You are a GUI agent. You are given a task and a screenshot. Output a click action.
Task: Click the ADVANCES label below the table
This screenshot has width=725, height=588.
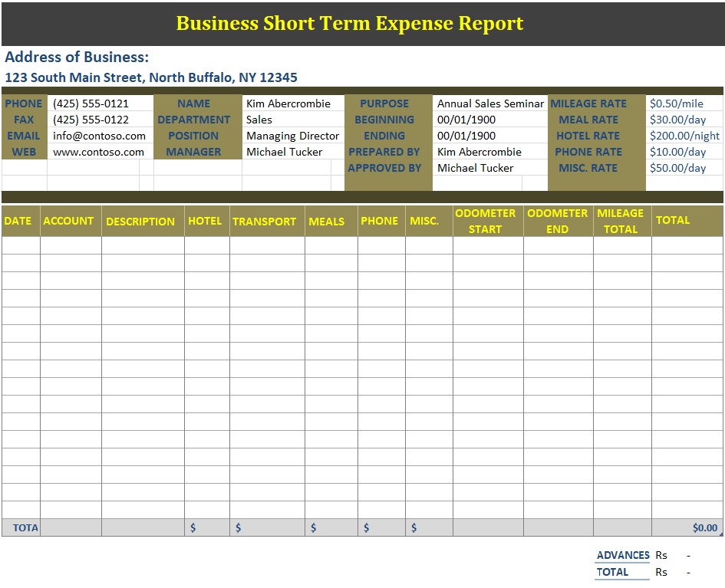[x=623, y=555]
